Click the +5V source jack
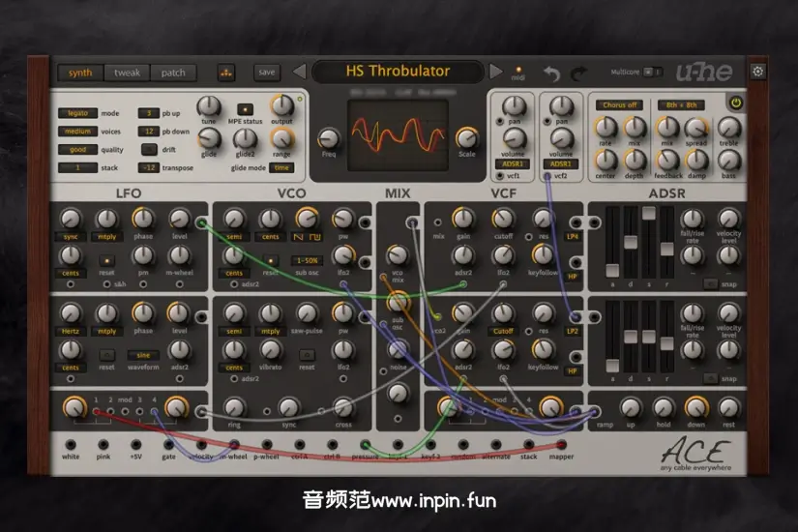The image size is (798, 532). point(135,444)
